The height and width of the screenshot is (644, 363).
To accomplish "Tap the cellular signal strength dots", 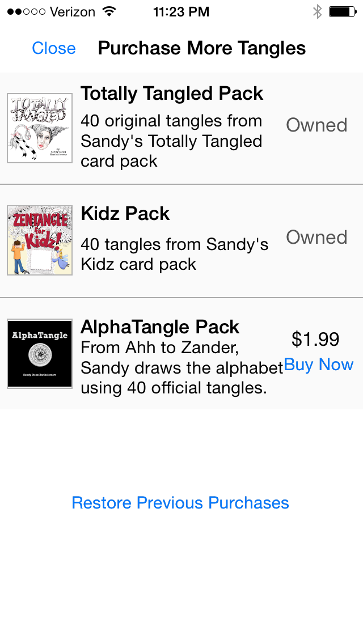I will click(x=26, y=12).
